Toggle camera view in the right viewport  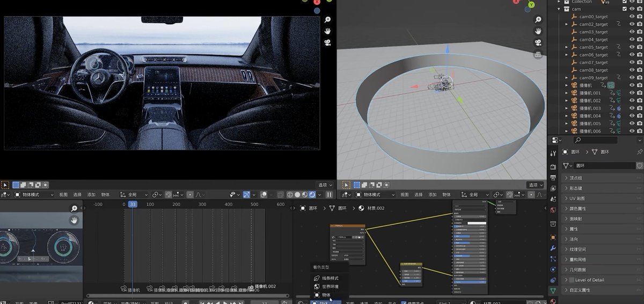coord(538,43)
